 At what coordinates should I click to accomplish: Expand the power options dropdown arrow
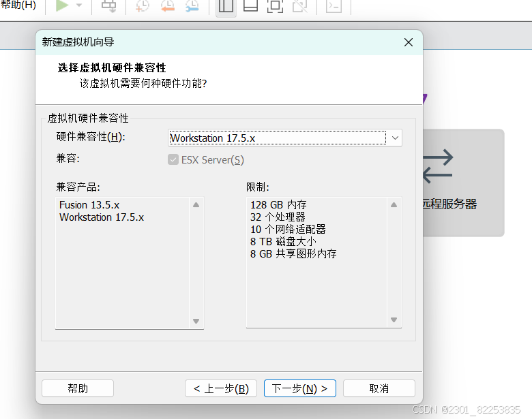click(79, 5)
